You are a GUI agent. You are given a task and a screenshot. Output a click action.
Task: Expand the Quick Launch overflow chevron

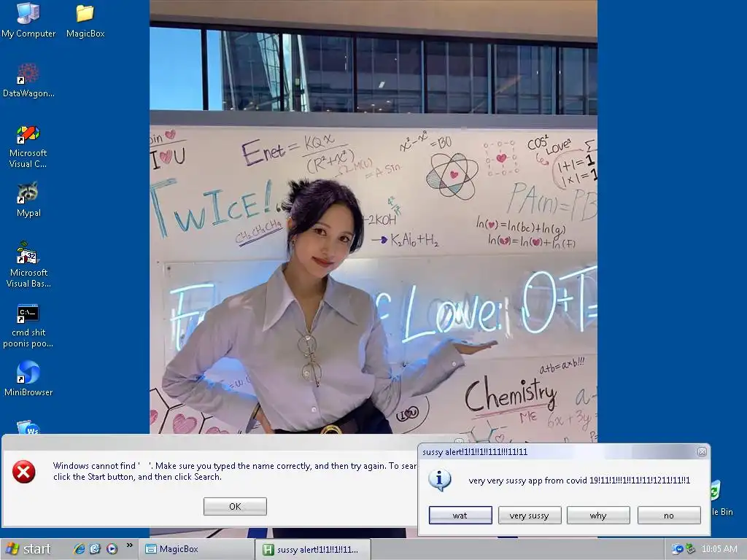point(129,545)
